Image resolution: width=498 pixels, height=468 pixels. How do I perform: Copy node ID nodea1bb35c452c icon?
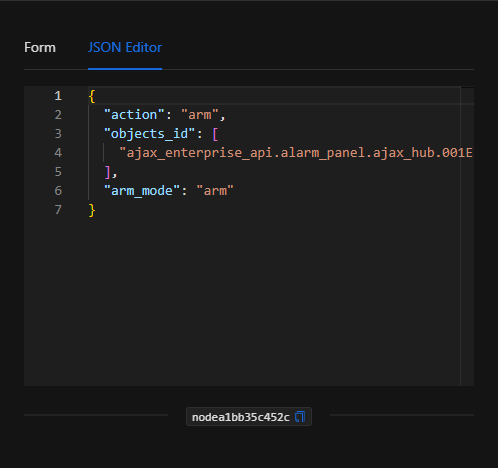click(300, 417)
